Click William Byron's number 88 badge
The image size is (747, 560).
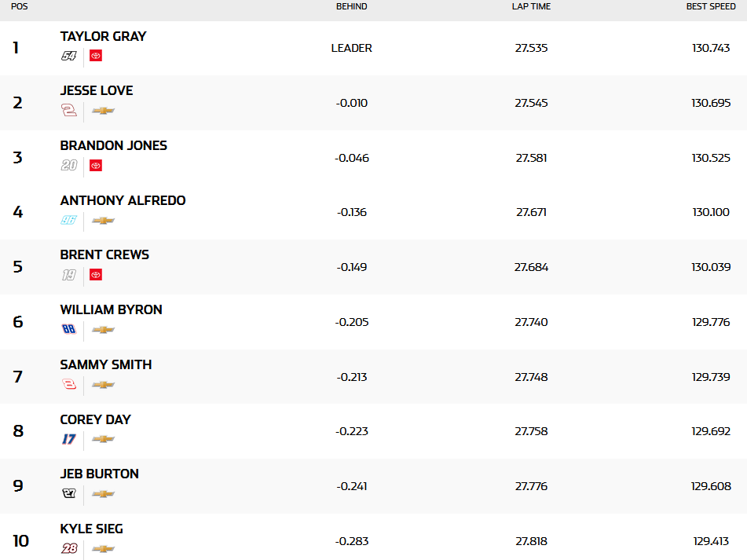coord(69,330)
